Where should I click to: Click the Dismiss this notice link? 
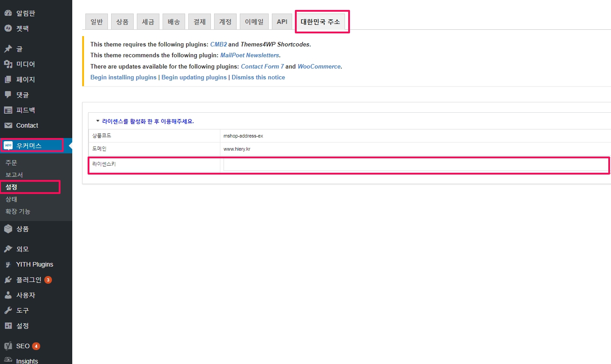[258, 77]
